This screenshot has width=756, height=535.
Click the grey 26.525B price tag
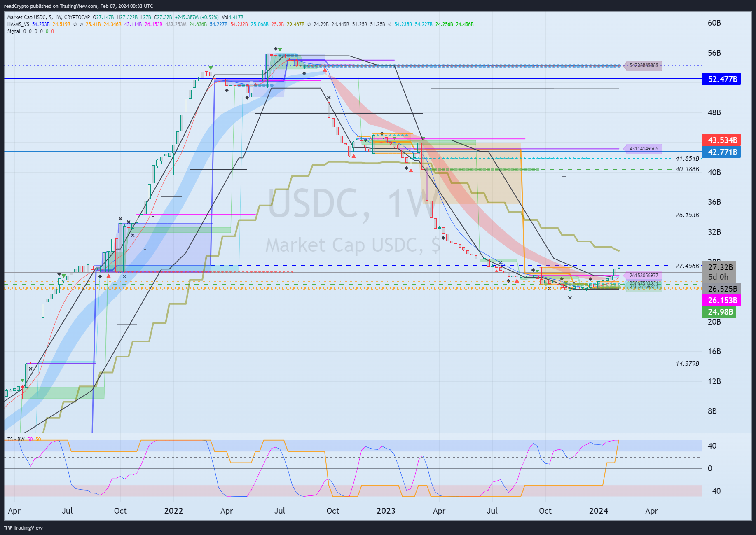(721, 289)
